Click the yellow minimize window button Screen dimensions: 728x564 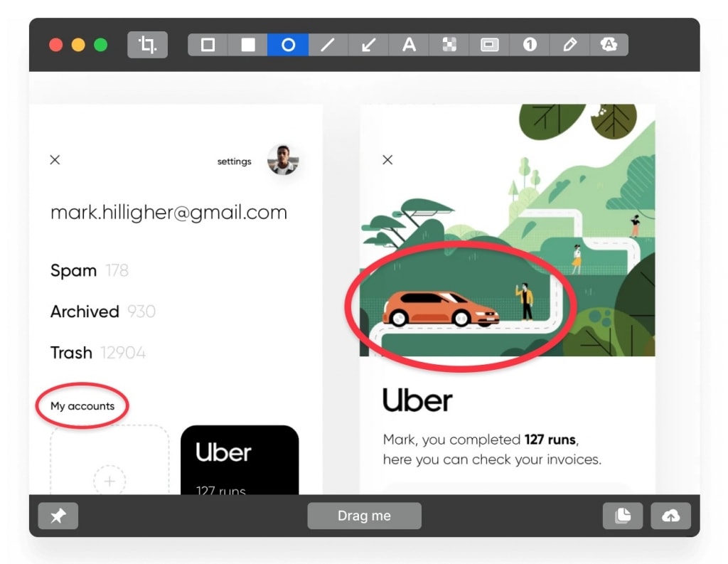pos(78,45)
